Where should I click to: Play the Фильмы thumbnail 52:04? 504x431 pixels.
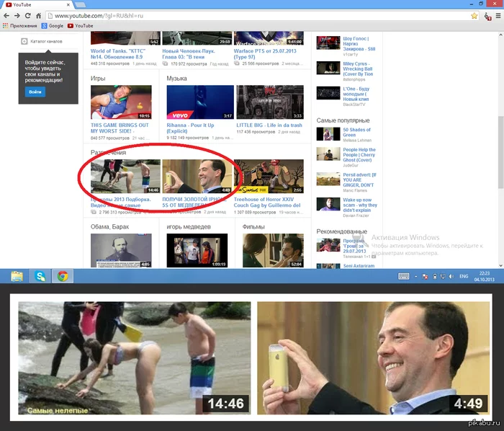[x=273, y=251]
